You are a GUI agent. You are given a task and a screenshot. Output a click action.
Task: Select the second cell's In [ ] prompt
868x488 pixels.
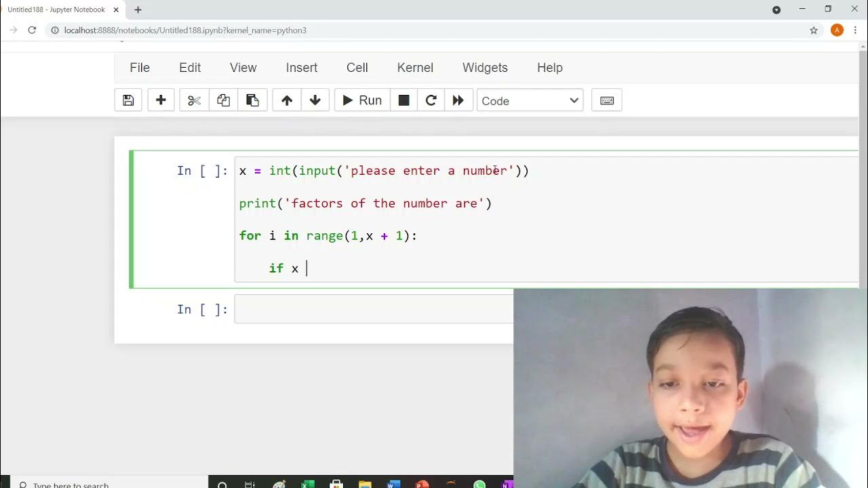[x=202, y=309]
